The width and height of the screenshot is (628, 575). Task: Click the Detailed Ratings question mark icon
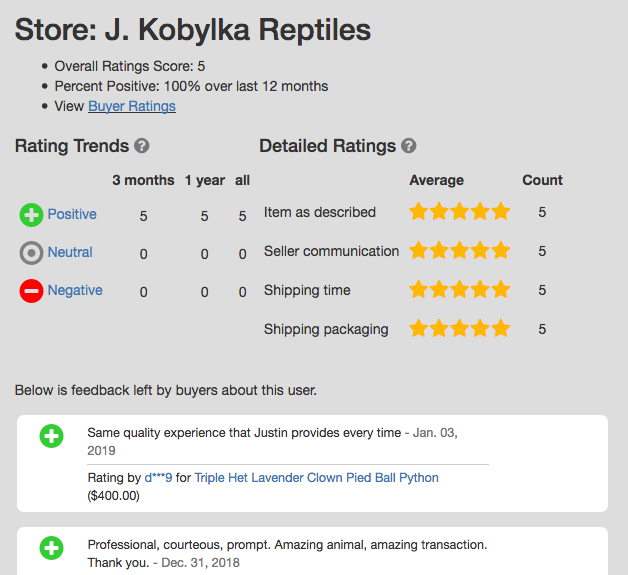click(x=409, y=146)
